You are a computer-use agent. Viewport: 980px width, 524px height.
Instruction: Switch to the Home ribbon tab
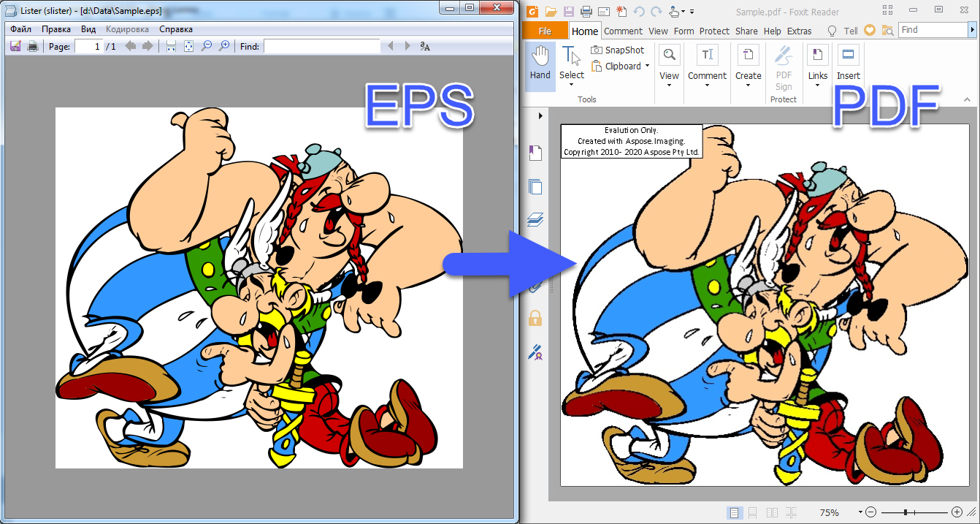(x=585, y=31)
